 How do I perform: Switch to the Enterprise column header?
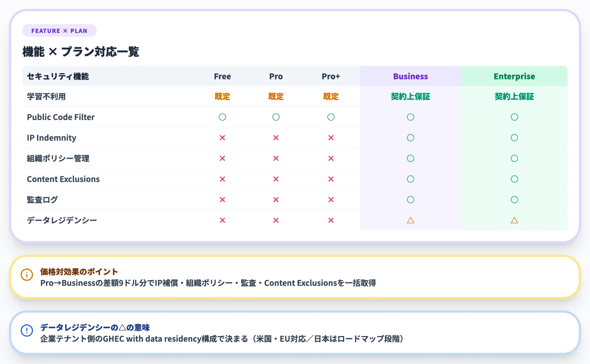[514, 76]
